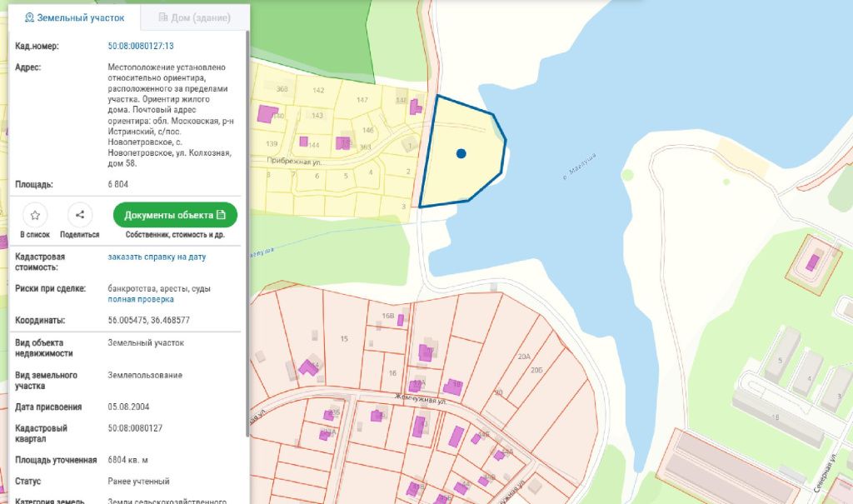Click parcel 20A on the map

(x=523, y=356)
